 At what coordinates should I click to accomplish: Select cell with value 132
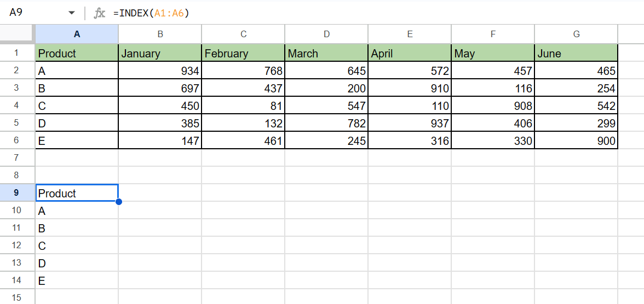(243, 123)
